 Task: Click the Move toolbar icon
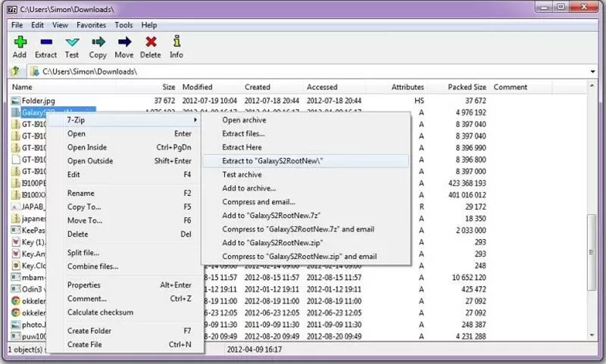[124, 43]
